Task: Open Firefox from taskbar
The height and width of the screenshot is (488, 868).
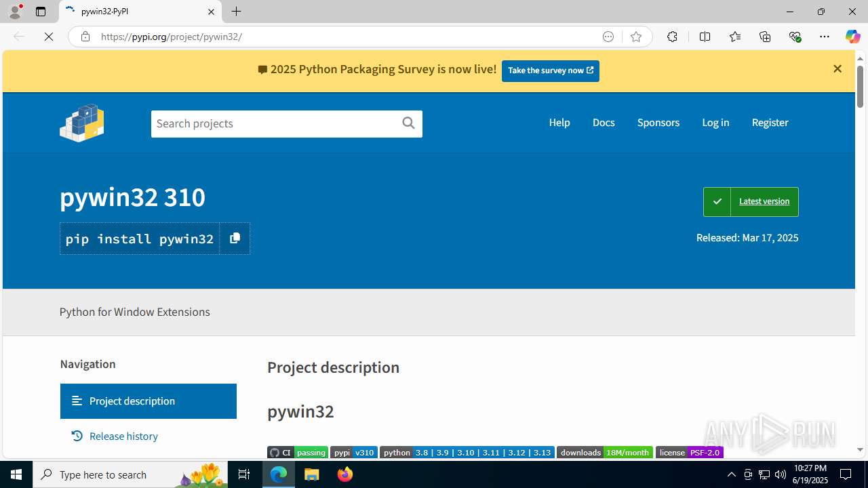Action: click(x=344, y=474)
